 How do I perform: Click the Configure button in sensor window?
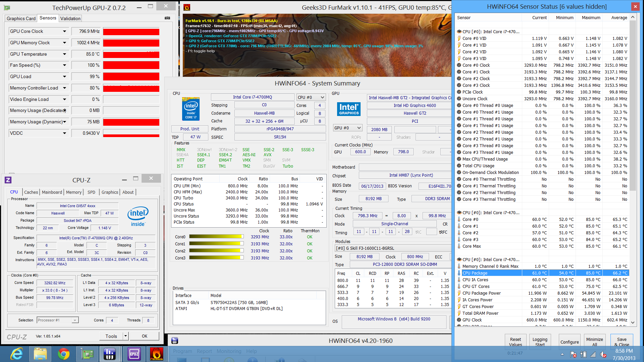570,342
